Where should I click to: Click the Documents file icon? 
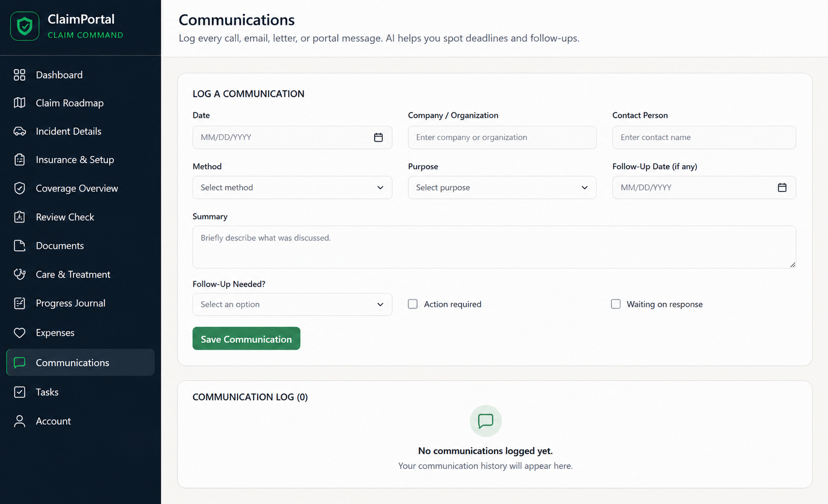tap(20, 246)
